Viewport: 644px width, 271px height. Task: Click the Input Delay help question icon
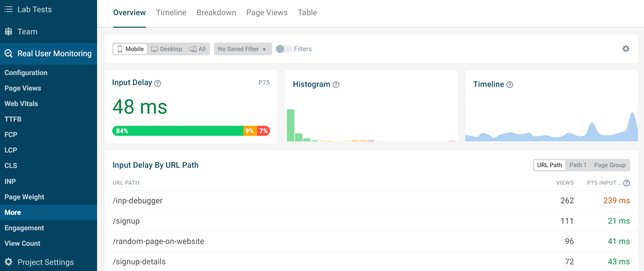pos(157,83)
